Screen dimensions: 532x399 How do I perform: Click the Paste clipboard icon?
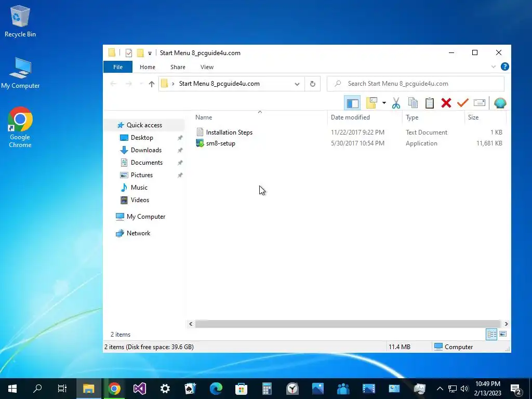pos(430,103)
